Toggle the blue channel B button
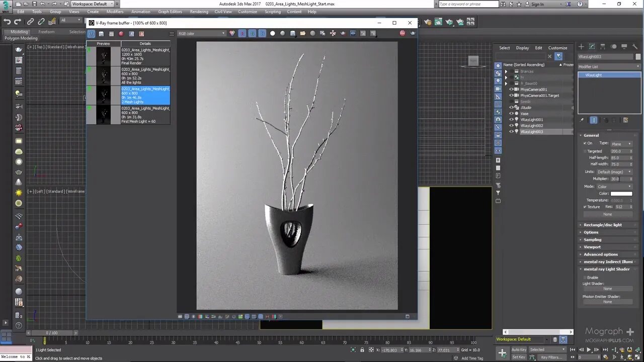The image size is (644, 362). click(262, 33)
